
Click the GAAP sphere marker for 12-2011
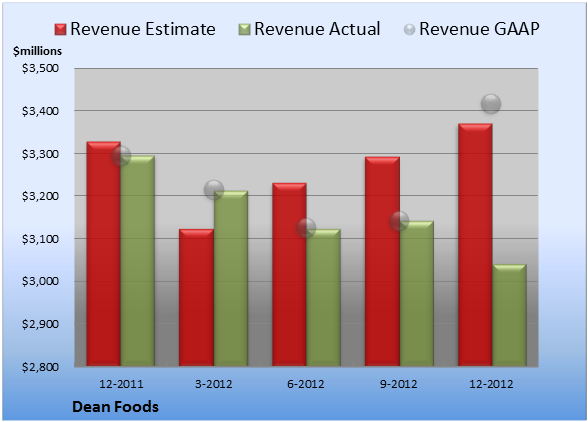point(121,156)
